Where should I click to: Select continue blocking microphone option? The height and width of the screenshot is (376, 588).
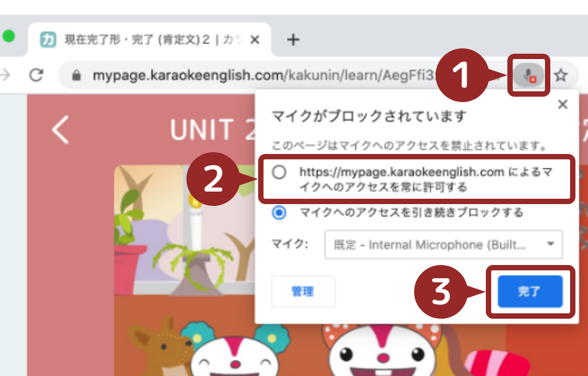[279, 212]
